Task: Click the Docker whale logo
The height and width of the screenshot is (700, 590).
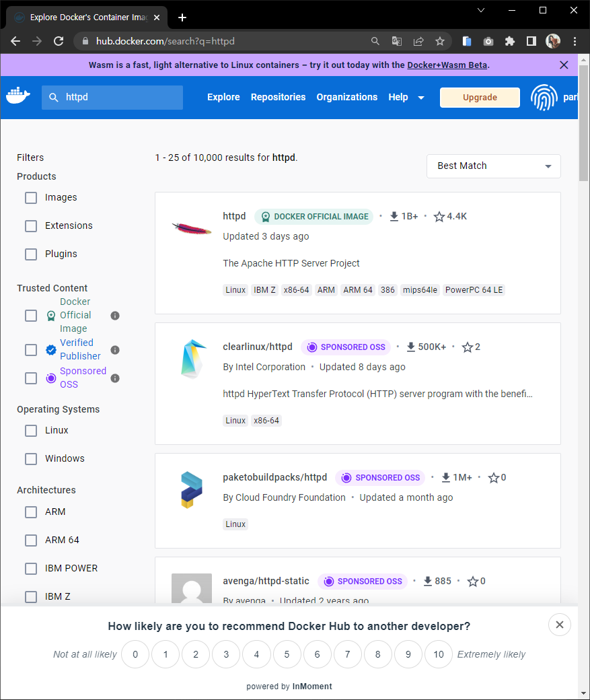Action: pyautogui.click(x=18, y=96)
